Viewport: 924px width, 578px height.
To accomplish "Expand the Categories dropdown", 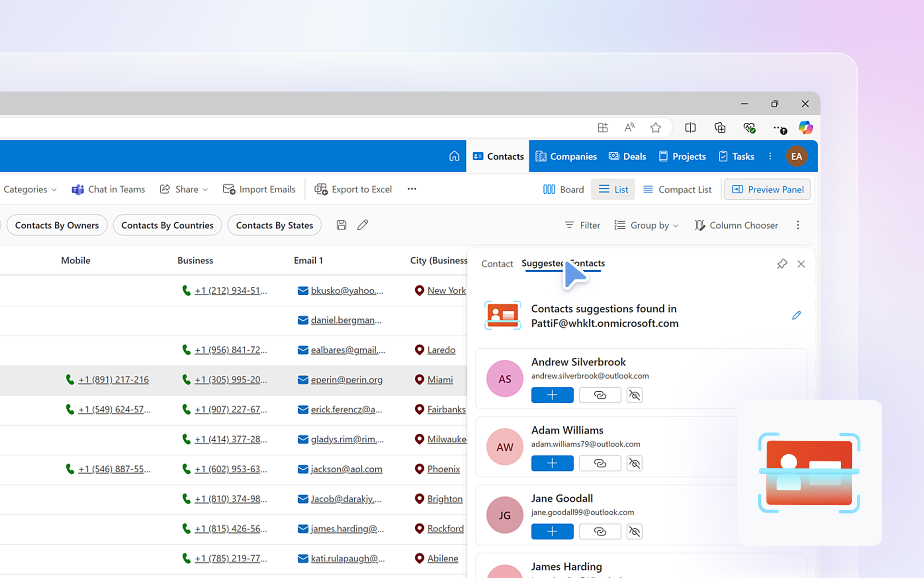I will pos(30,189).
